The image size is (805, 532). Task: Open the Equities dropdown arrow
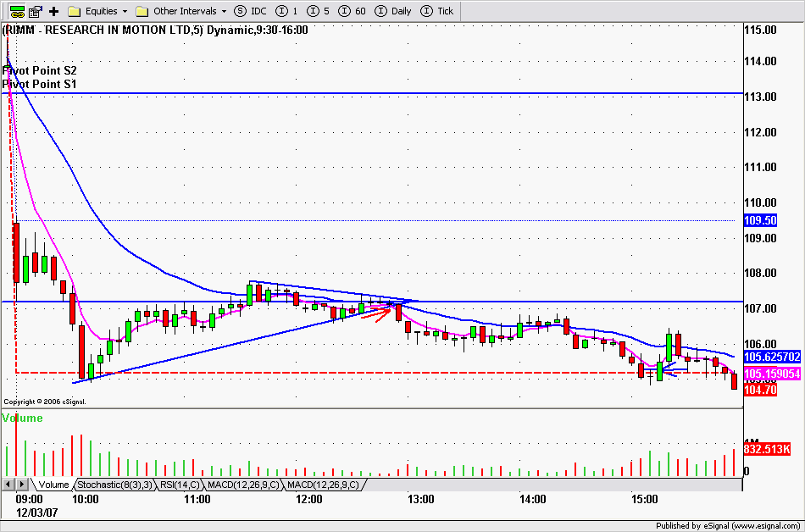pyautogui.click(x=125, y=11)
